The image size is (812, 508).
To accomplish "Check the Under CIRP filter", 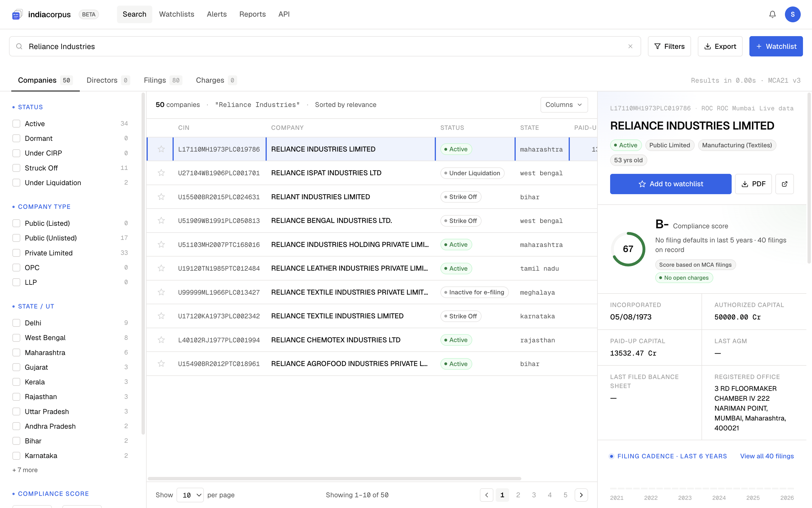I will [16, 153].
